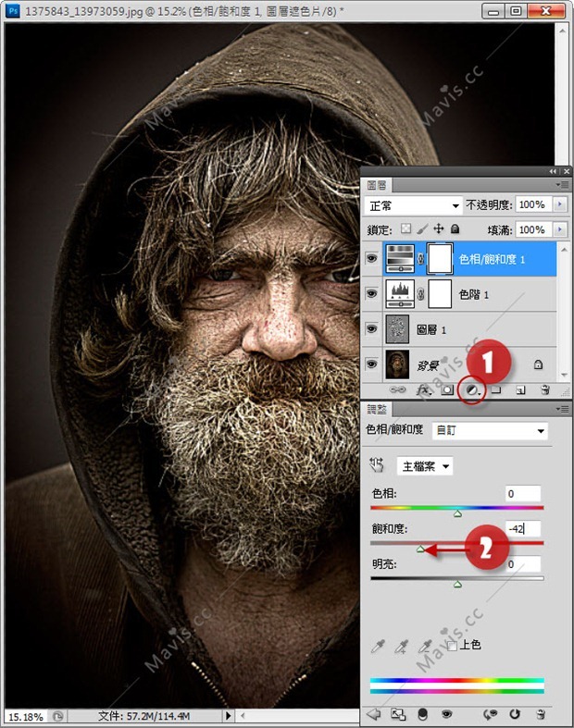
Task: Open the Layers panel flyout menu
Action: click(x=563, y=185)
